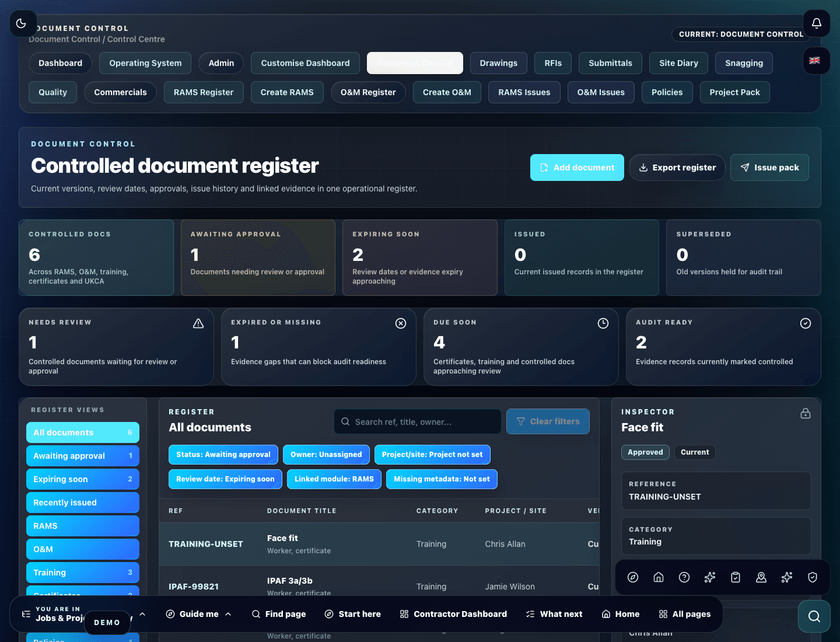Click the list icon beside 'You are in'
The width and height of the screenshot is (840, 642).
click(26, 614)
